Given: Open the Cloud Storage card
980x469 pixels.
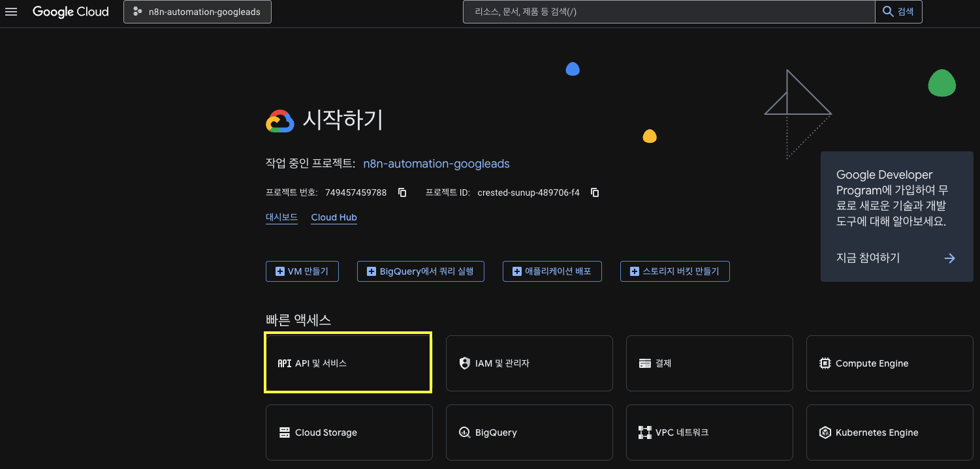Looking at the screenshot, I should [x=349, y=432].
